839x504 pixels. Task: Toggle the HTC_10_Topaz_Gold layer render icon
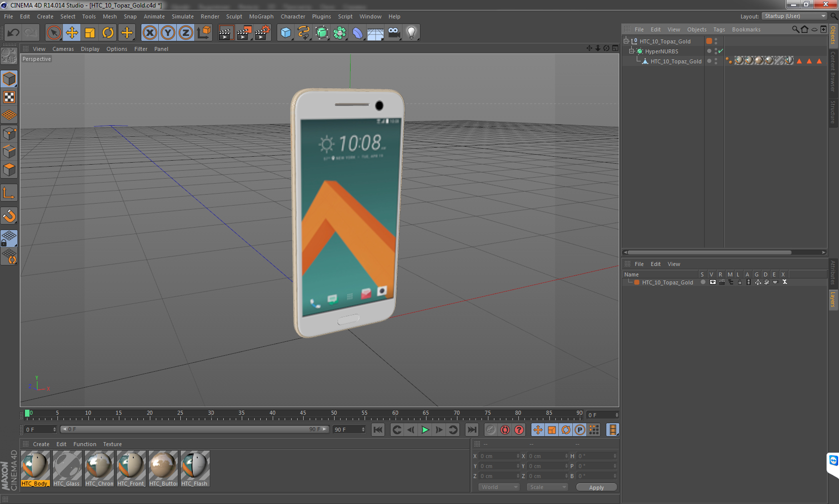pyautogui.click(x=722, y=282)
